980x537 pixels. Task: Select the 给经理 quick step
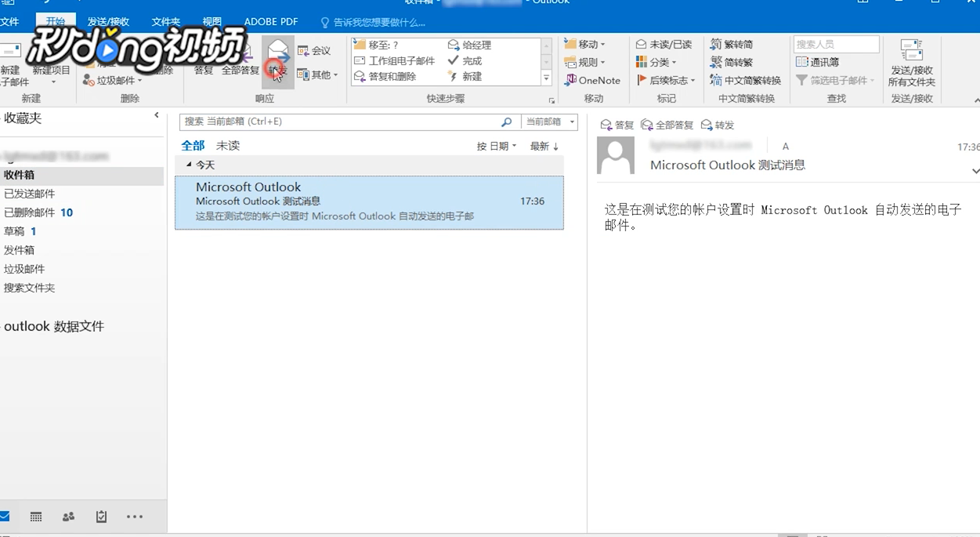click(x=470, y=45)
